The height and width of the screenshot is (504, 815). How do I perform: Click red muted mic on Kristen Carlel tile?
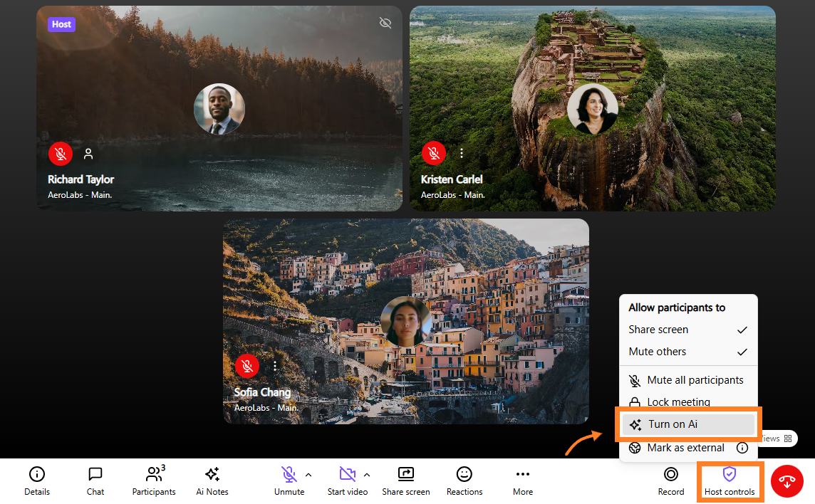(x=433, y=153)
